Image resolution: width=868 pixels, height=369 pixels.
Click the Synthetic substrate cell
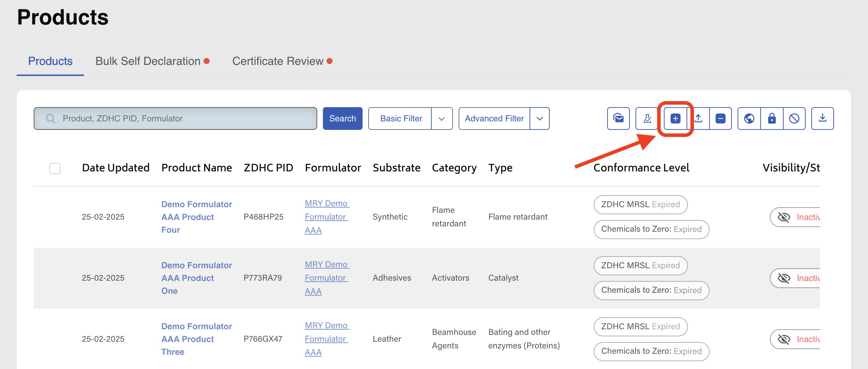tap(390, 217)
